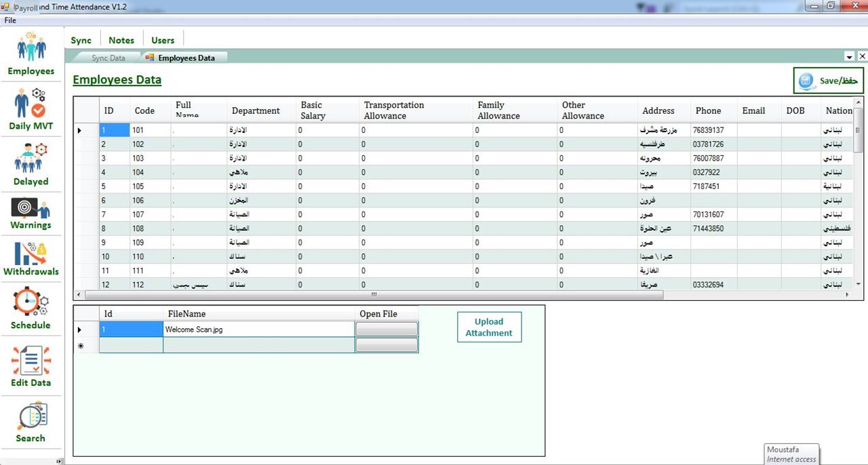Click the Basic Salary cell of code 103
The image size is (868, 465).
(328, 158)
